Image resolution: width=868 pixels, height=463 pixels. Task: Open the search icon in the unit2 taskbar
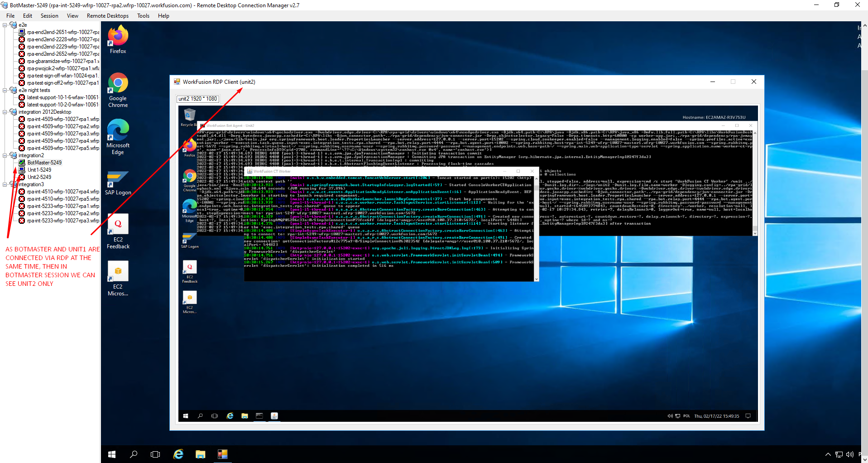tap(200, 416)
